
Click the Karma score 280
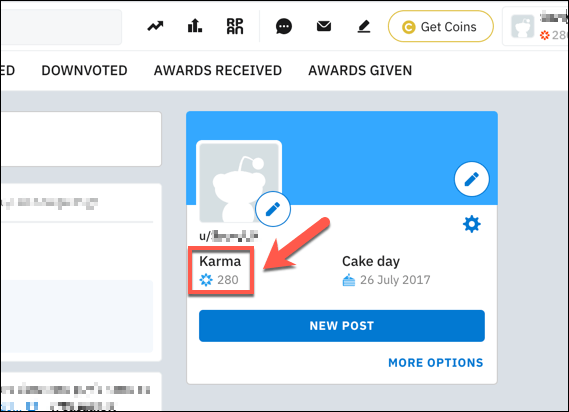228,280
